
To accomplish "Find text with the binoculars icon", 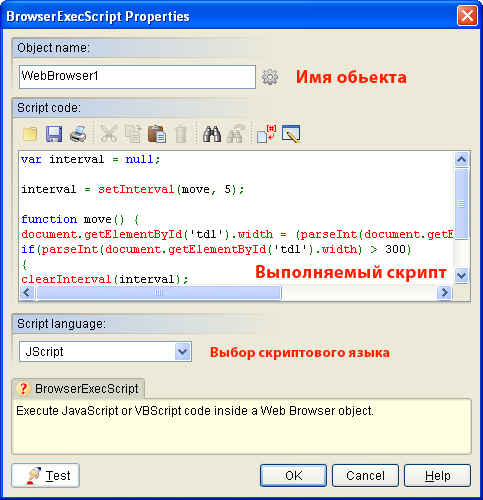I will click(x=212, y=134).
